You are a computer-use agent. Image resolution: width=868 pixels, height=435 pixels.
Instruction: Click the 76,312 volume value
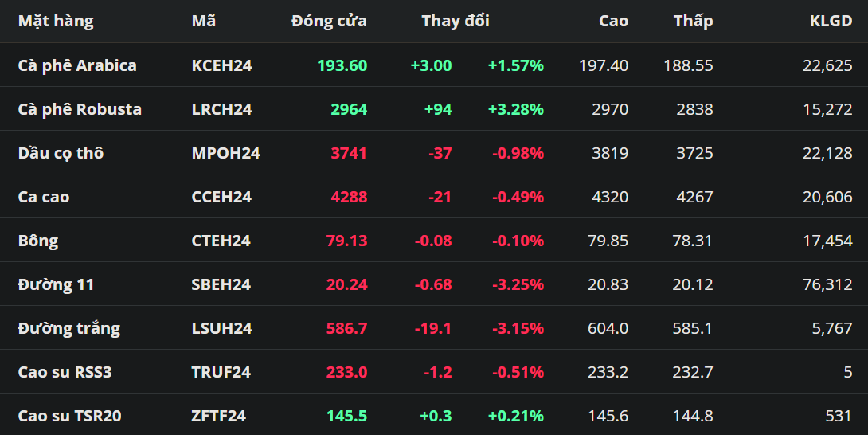827,284
